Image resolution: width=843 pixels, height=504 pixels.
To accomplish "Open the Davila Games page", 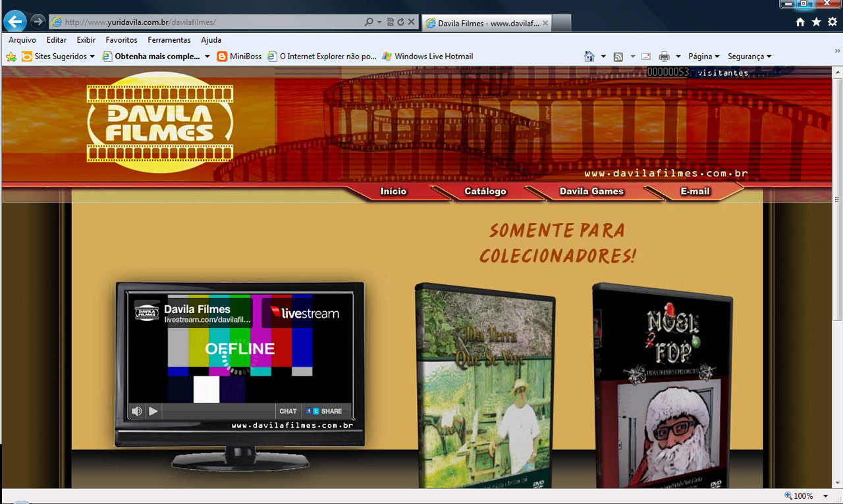I will [591, 191].
